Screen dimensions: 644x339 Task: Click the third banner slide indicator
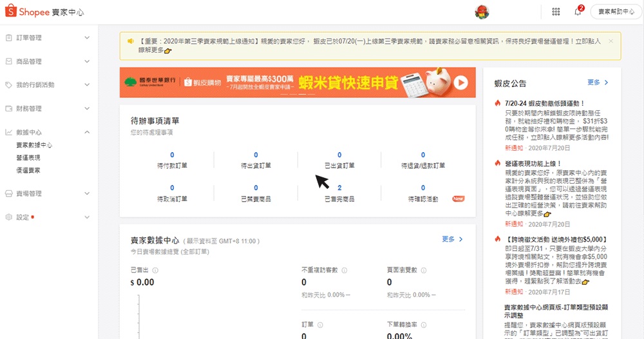(302, 94)
